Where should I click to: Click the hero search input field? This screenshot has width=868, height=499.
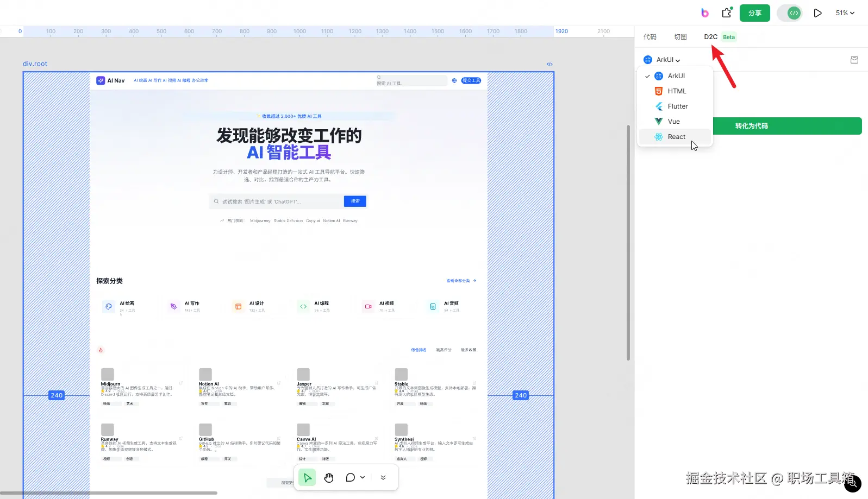277,201
